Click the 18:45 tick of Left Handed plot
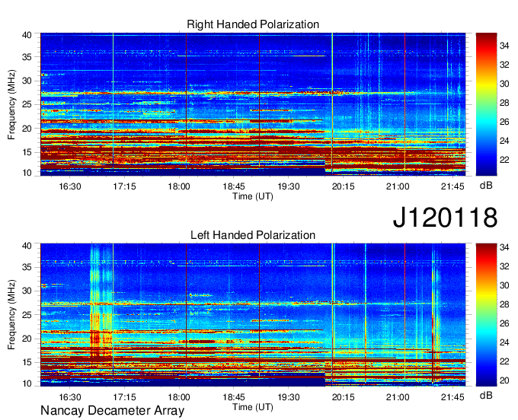Viewport: 518px width, 420px height. click(x=234, y=397)
